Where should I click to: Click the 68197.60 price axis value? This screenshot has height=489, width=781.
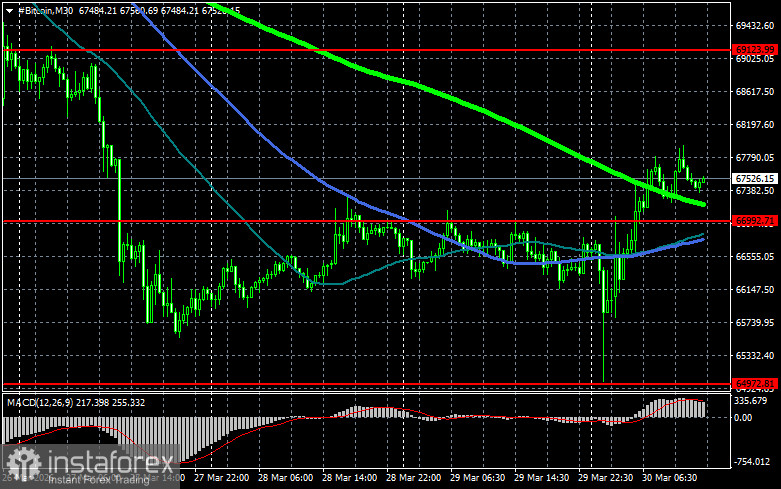755,124
